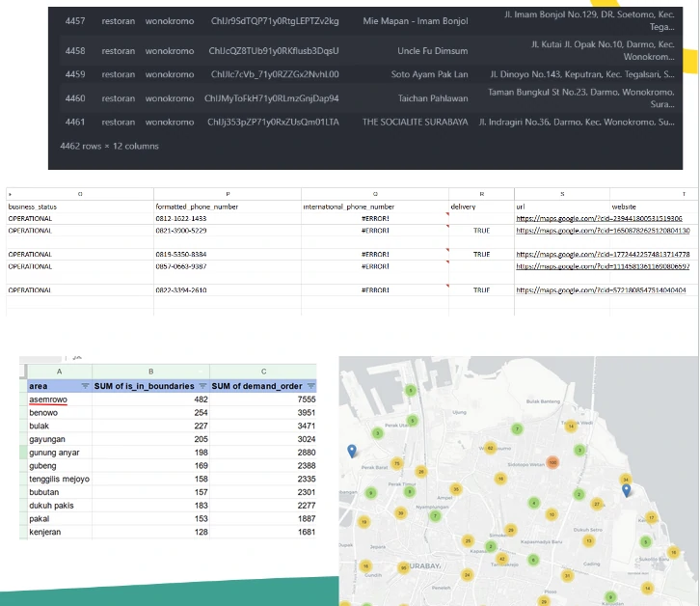Click the first #ERROR! cell under international_phone_number
Viewport: 700px width, 606px height.
[374, 219]
